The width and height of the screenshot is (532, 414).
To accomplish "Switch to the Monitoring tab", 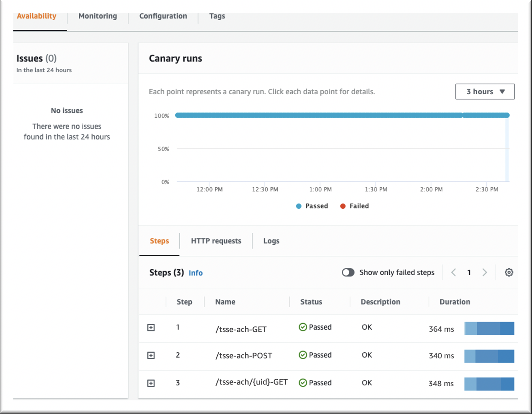I will [97, 16].
